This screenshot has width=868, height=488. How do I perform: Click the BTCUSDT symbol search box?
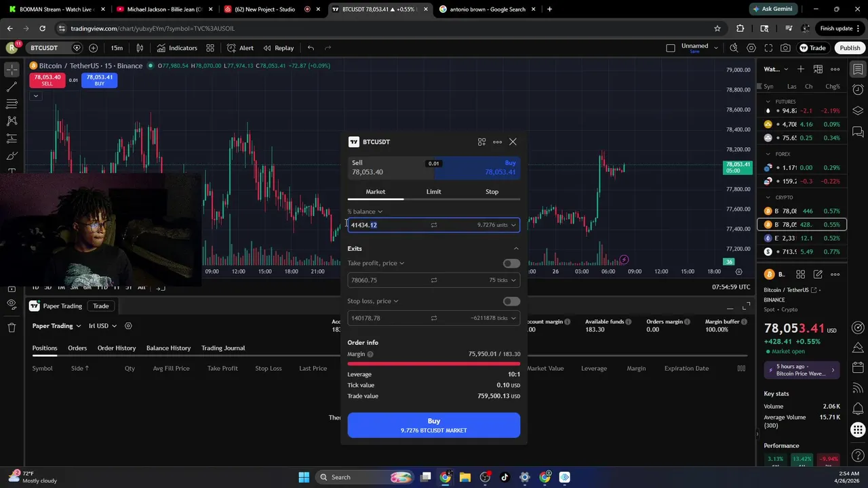click(45, 48)
